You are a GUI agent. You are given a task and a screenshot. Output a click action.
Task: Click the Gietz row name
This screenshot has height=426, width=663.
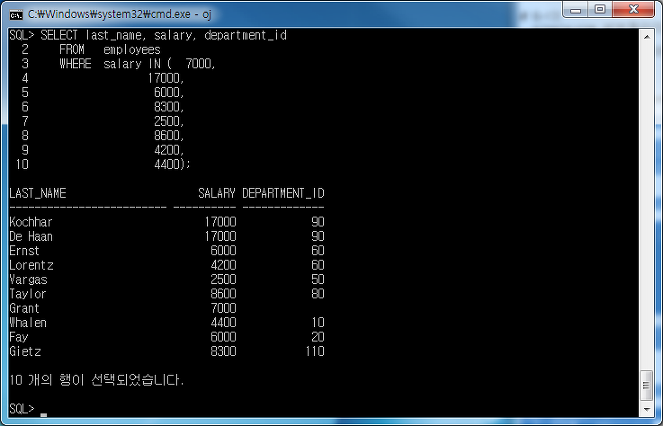[x=25, y=352]
